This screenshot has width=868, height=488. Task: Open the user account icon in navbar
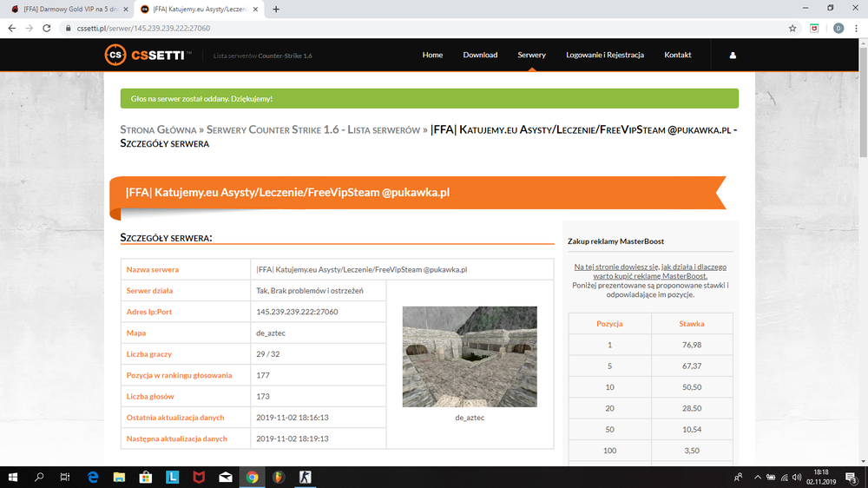click(733, 55)
